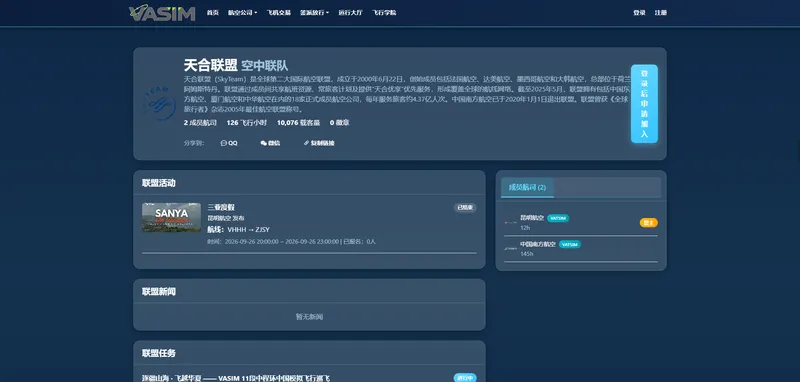The height and width of the screenshot is (382, 800).
Task: Click the 2 成员航司 statistic
Action: [200, 123]
